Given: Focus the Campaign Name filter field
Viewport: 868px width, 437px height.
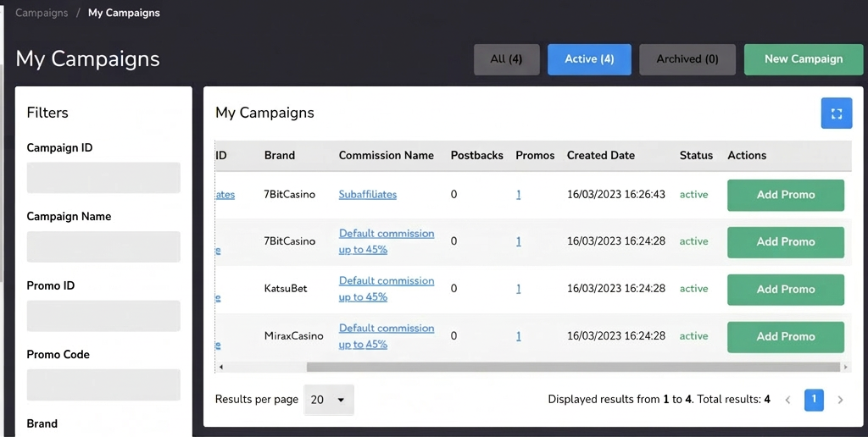Looking at the screenshot, I should pos(103,246).
